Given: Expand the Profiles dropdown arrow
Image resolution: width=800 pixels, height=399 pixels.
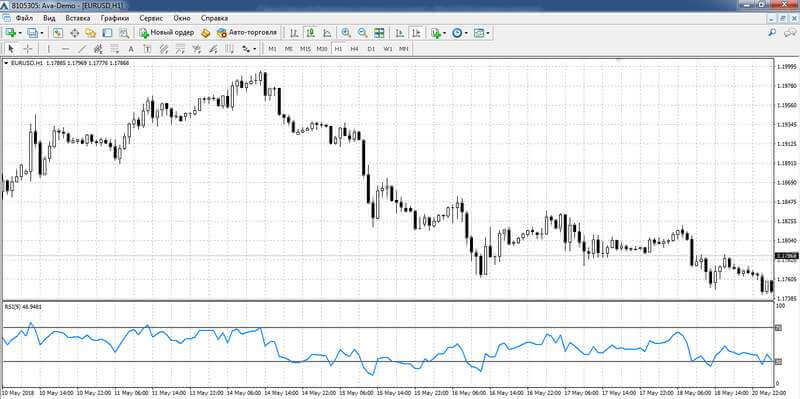Looking at the screenshot, I should 42,33.
